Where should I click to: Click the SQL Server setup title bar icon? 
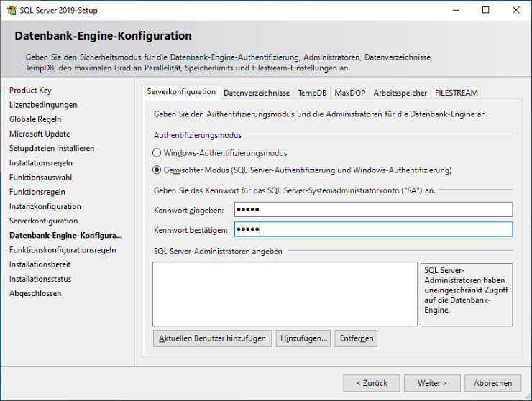(x=12, y=10)
